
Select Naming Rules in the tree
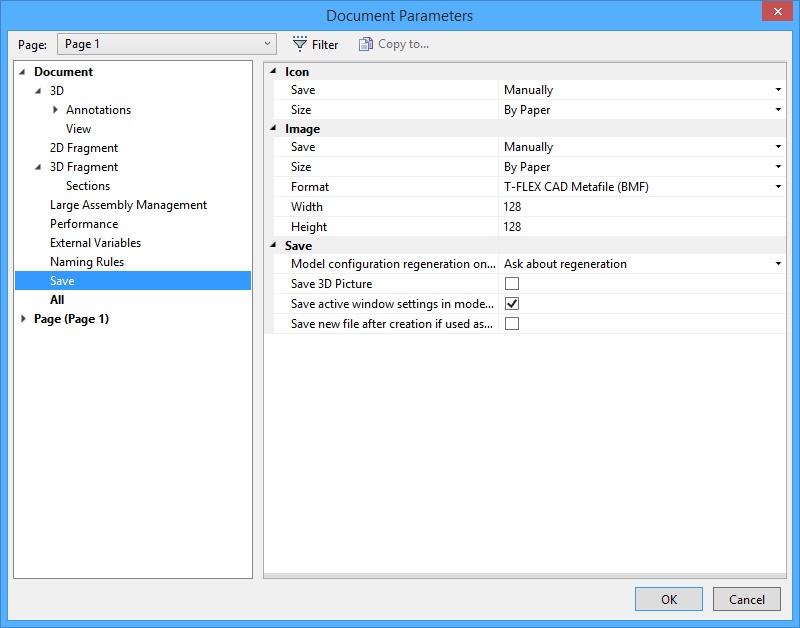87,262
